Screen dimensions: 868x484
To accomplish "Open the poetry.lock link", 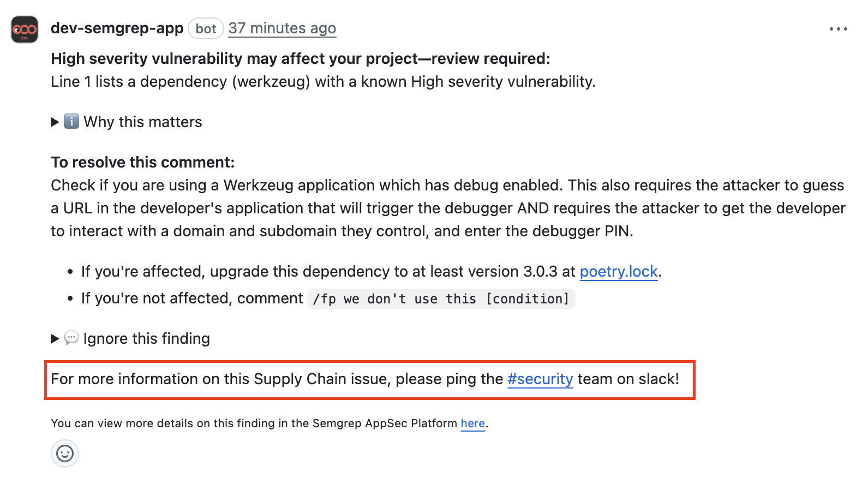I will click(618, 271).
